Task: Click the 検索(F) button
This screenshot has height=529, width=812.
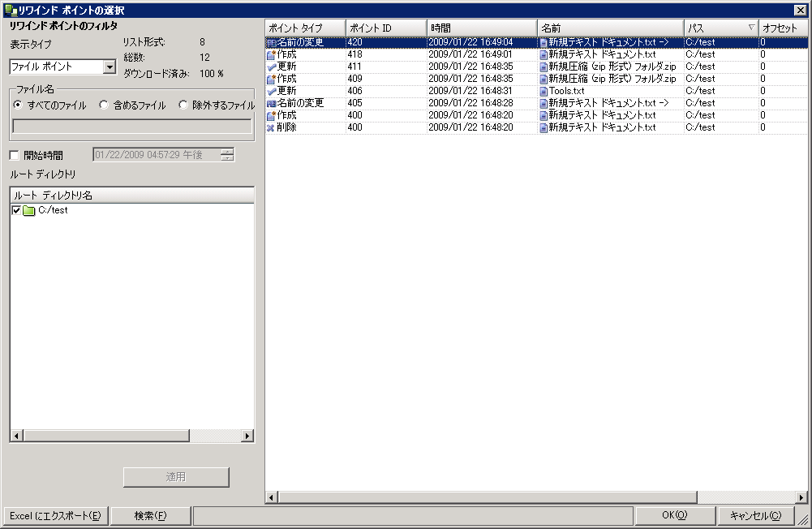Action: click(151, 515)
